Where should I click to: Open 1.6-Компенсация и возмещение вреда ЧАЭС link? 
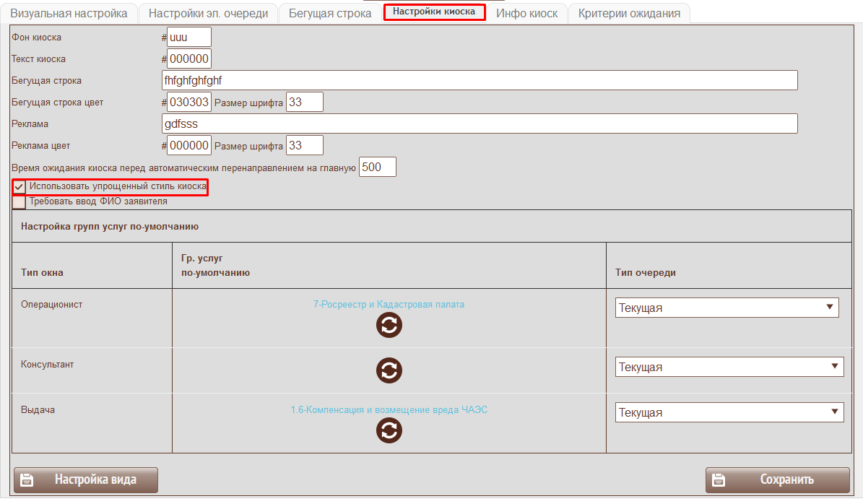click(389, 409)
